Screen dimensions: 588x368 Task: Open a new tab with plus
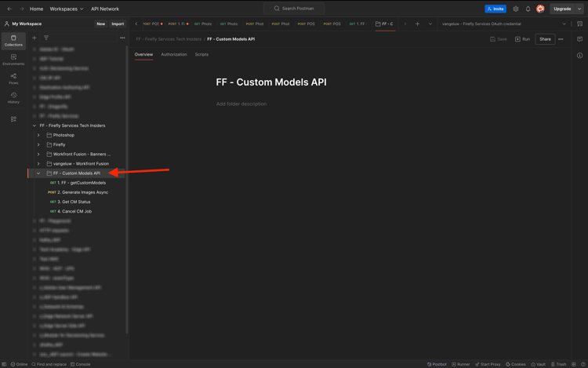coord(417,24)
